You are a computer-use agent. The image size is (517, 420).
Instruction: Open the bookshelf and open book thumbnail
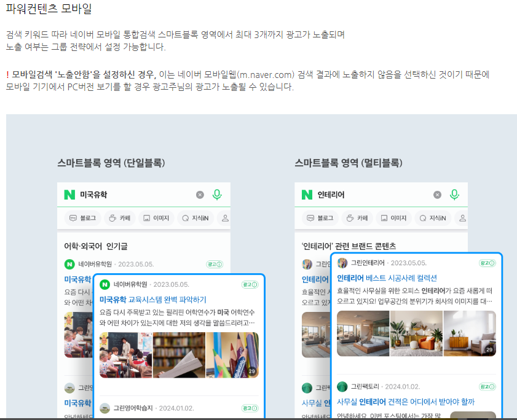179,355
